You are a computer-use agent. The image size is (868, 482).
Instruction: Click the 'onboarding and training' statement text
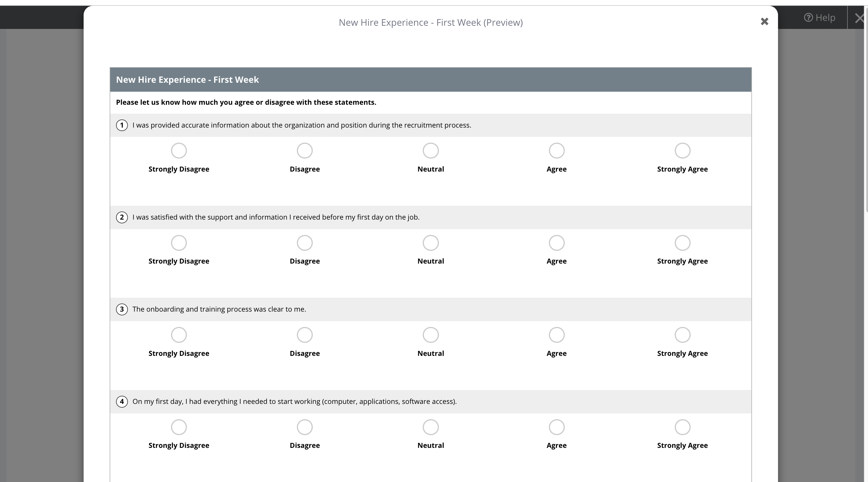pos(219,309)
